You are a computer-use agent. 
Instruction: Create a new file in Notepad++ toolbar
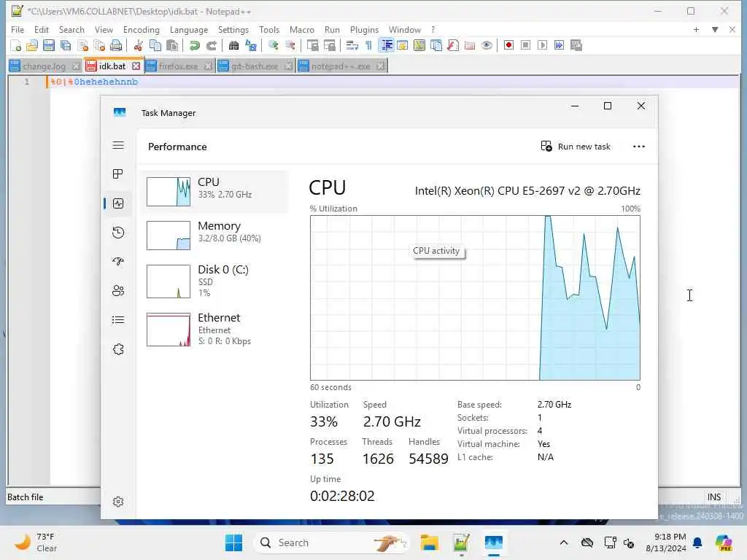(x=16, y=45)
